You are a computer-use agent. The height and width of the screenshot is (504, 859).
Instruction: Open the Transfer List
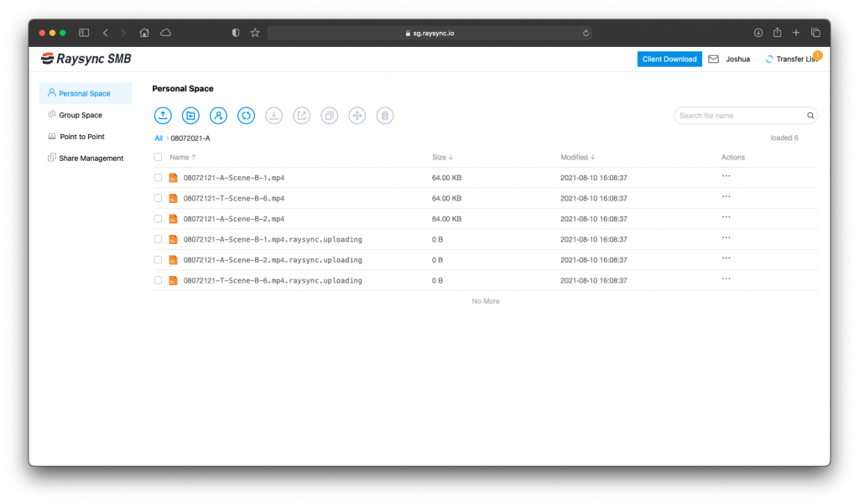pyautogui.click(x=793, y=60)
